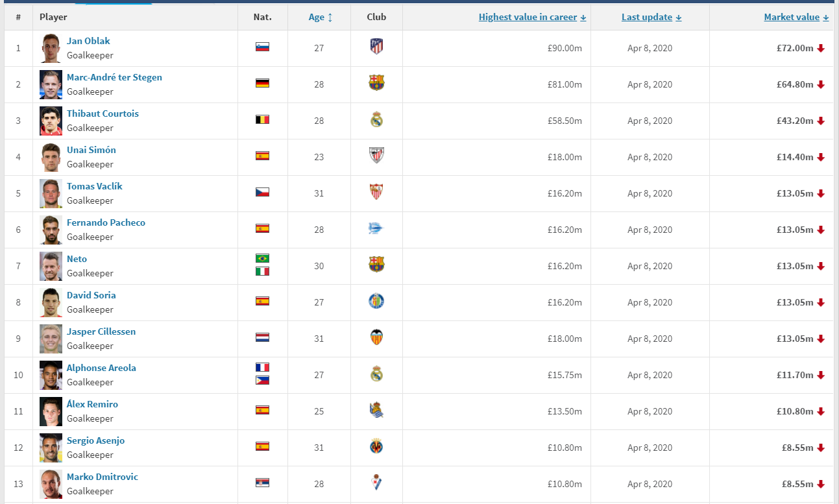Image resolution: width=839 pixels, height=504 pixels.
Task: Click Slovenia flag in Jan Oblak row
Action: [262, 47]
